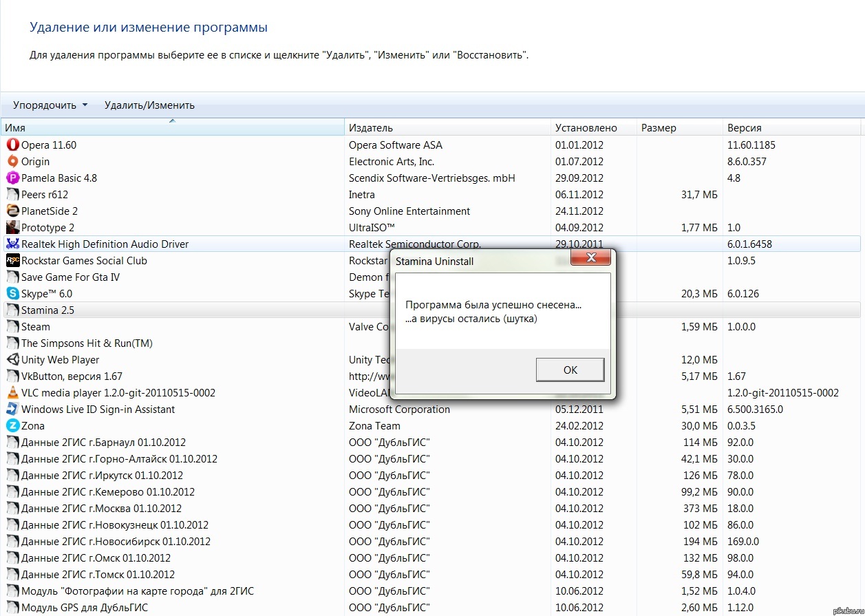Sort by the Размер column header

coord(681,127)
